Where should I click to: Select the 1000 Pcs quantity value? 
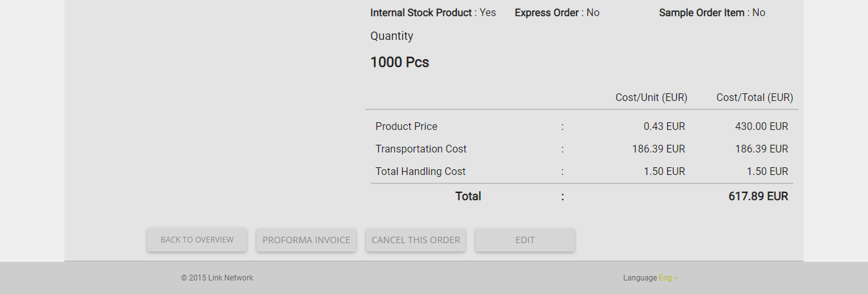click(x=400, y=62)
